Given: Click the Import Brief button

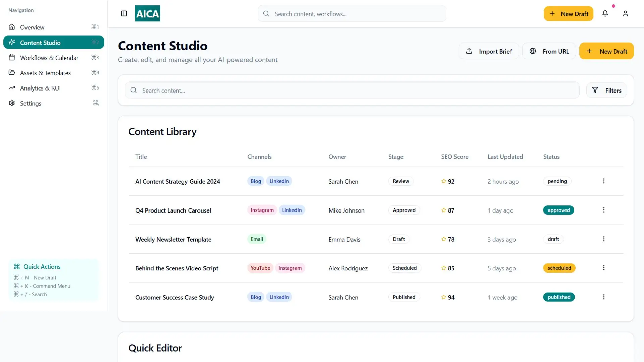Looking at the screenshot, I should click(489, 51).
